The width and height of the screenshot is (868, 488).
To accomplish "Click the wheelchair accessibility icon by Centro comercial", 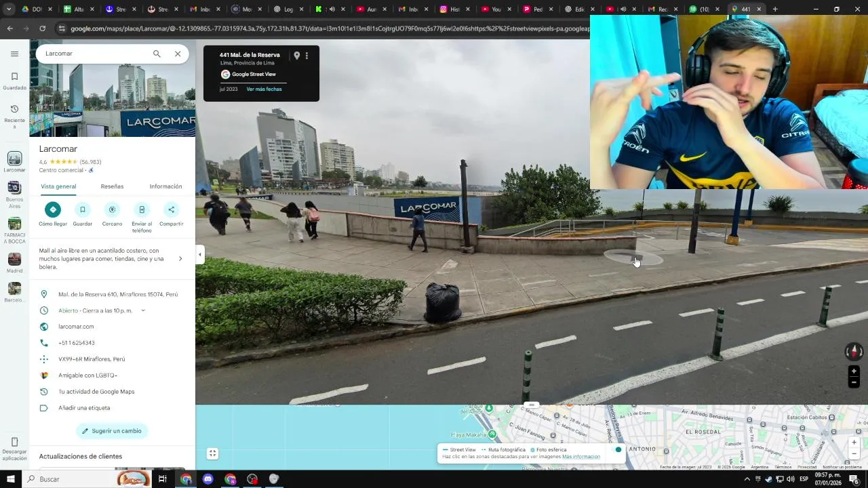I will [x=92, y=171].
